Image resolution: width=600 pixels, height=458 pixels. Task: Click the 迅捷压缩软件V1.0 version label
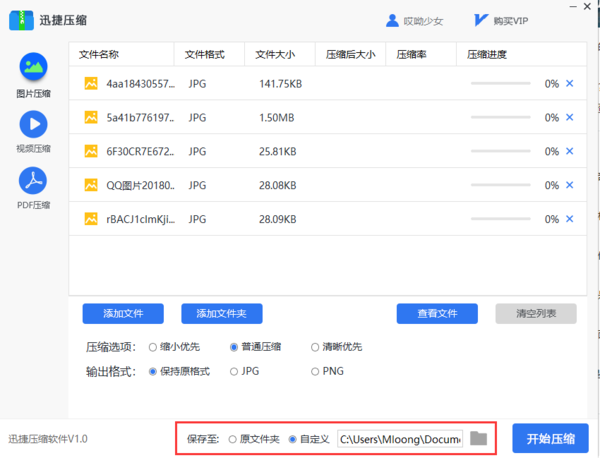pyautogui.click(x=48, y=439)
